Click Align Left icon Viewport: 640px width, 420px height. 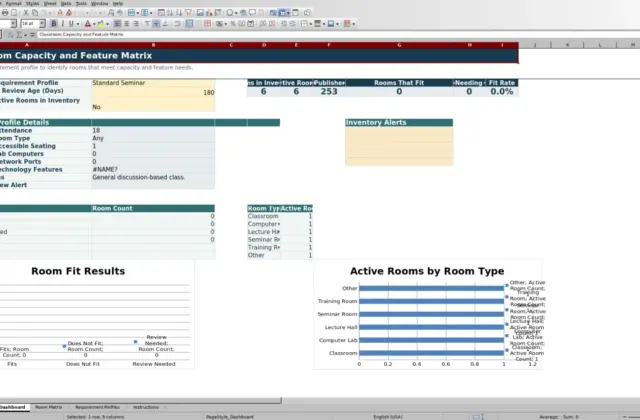point(117,24)
